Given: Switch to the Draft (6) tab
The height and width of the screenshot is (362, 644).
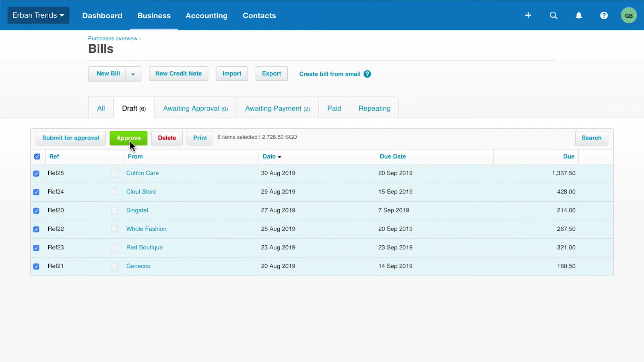Looking at the screenshot, I should click(x=134, y=108).
